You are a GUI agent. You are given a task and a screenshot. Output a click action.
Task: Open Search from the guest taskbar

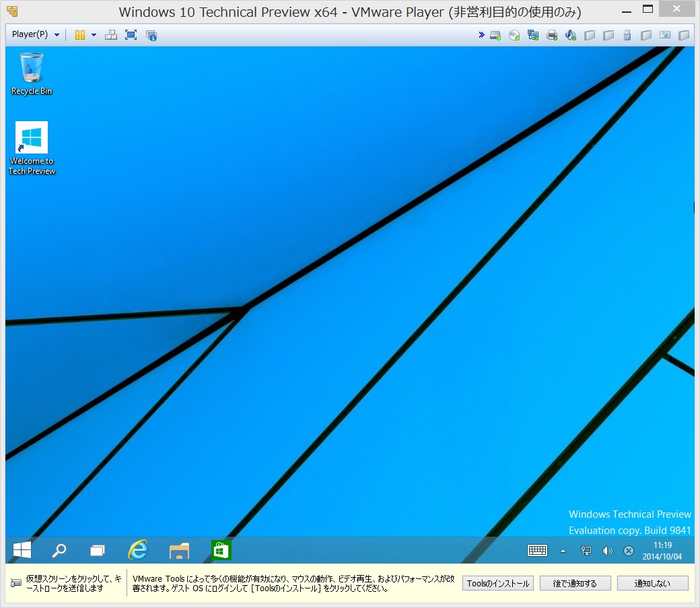(59, 550)
